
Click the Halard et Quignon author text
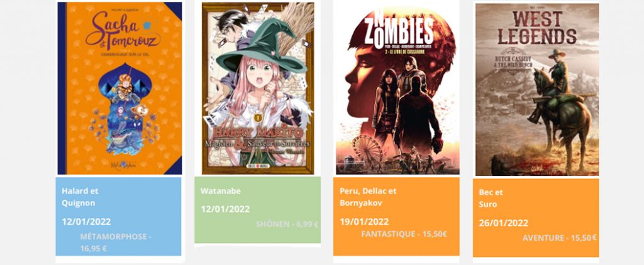80,197
